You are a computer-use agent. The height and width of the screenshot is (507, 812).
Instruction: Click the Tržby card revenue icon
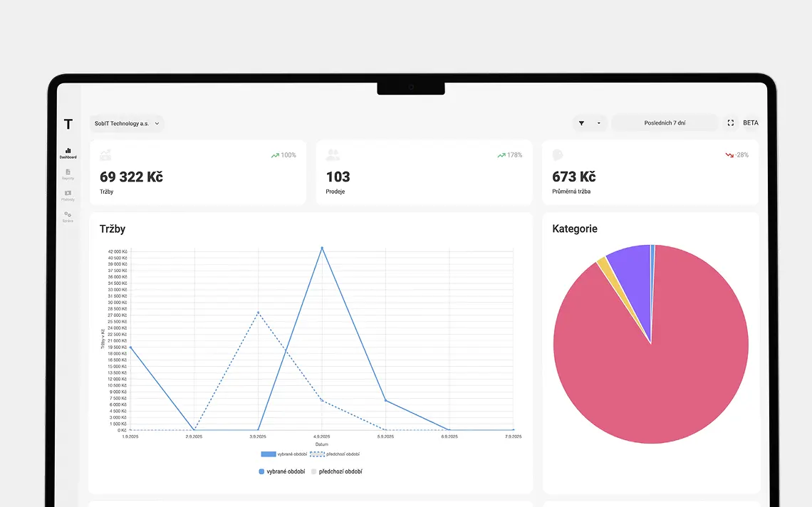(x=105, y=155)
